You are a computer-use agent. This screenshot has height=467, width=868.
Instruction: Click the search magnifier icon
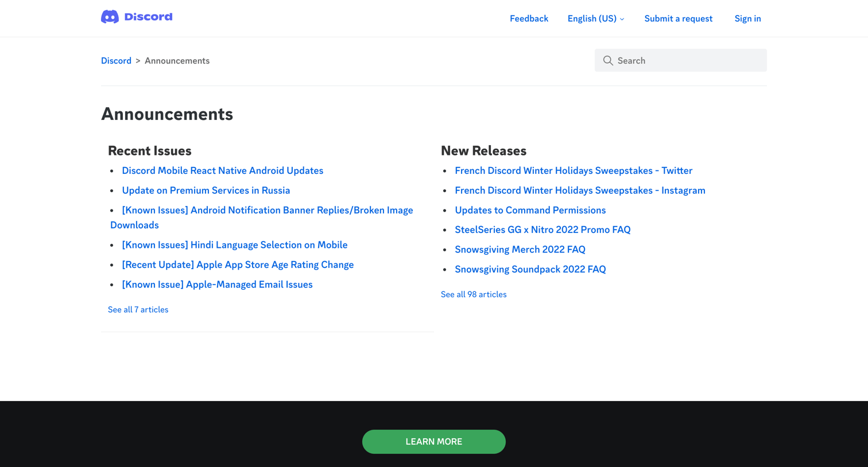608,60
